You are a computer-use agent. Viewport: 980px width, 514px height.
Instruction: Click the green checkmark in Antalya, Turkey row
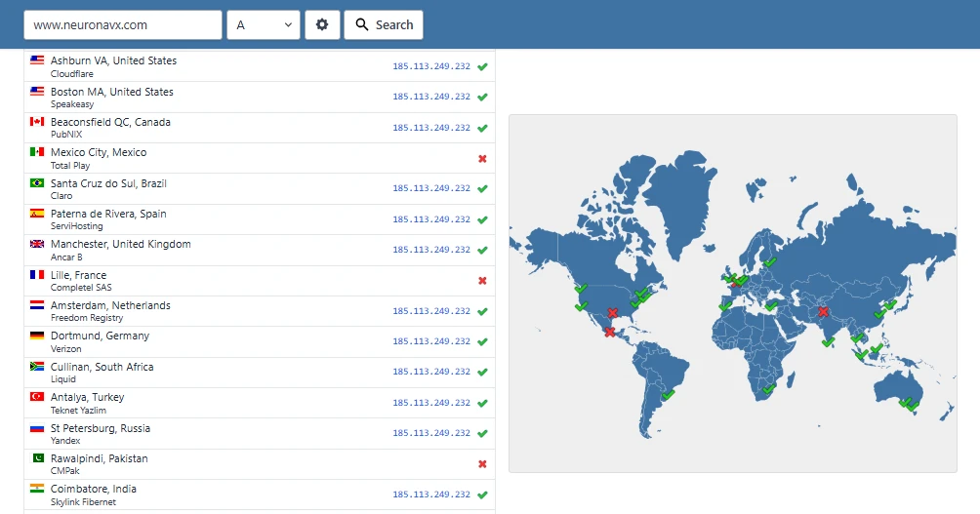coord(482,403)
